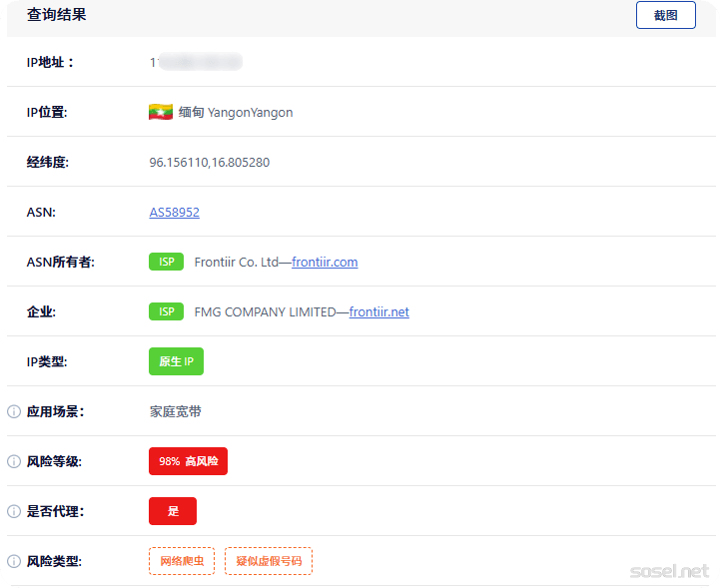Click the info icon beside 应用场景
720x588 pixels.
(14, 411)
